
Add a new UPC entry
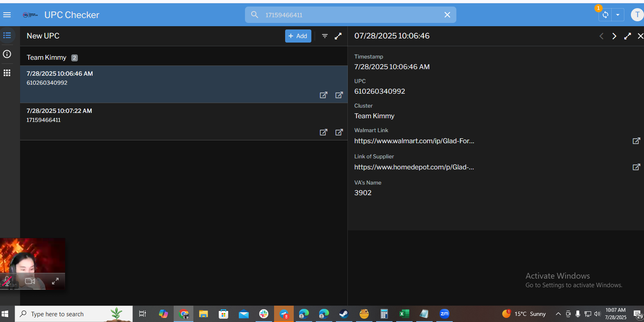point(298,36)
